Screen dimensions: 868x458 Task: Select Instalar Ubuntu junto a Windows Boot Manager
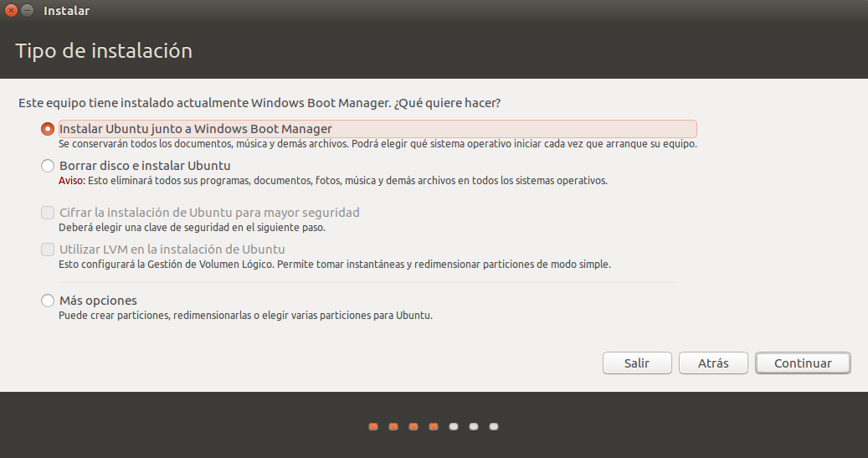pos(48,129)
